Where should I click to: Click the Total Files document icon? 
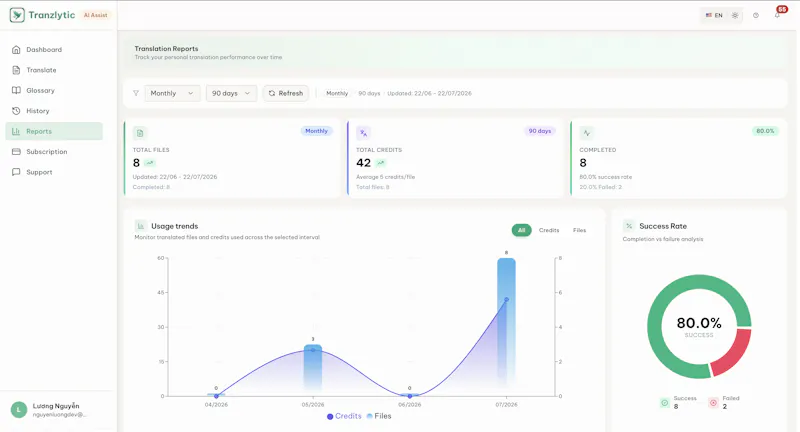(140, 133)
